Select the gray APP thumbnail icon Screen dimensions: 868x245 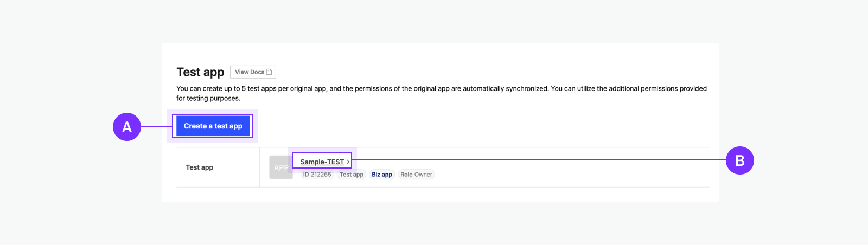[x=281, y=167]
